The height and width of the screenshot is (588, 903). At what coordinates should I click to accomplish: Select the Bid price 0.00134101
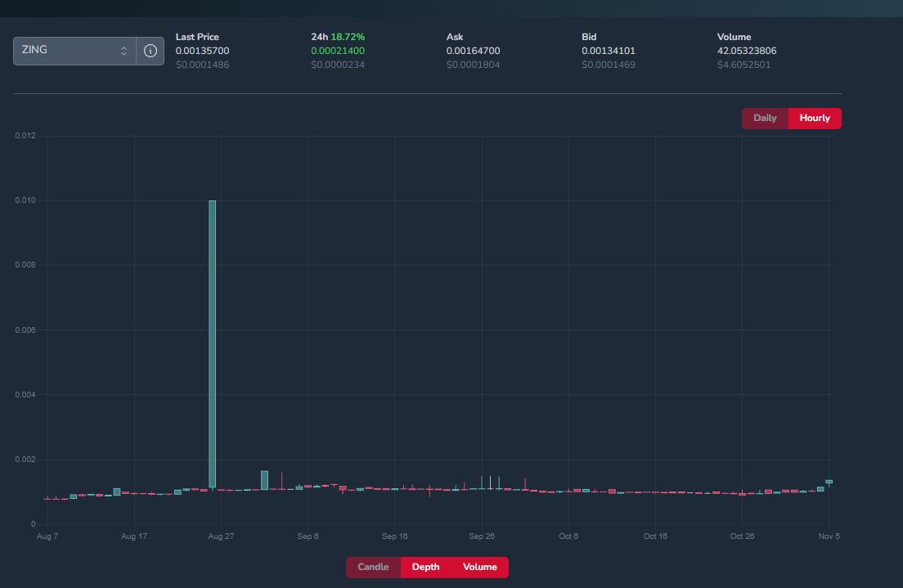click(608, 51)
